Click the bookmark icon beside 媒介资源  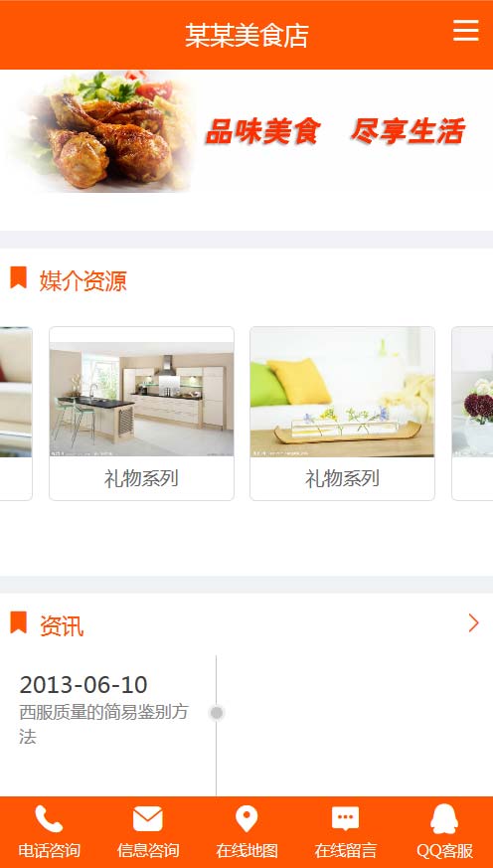(18, 277)
